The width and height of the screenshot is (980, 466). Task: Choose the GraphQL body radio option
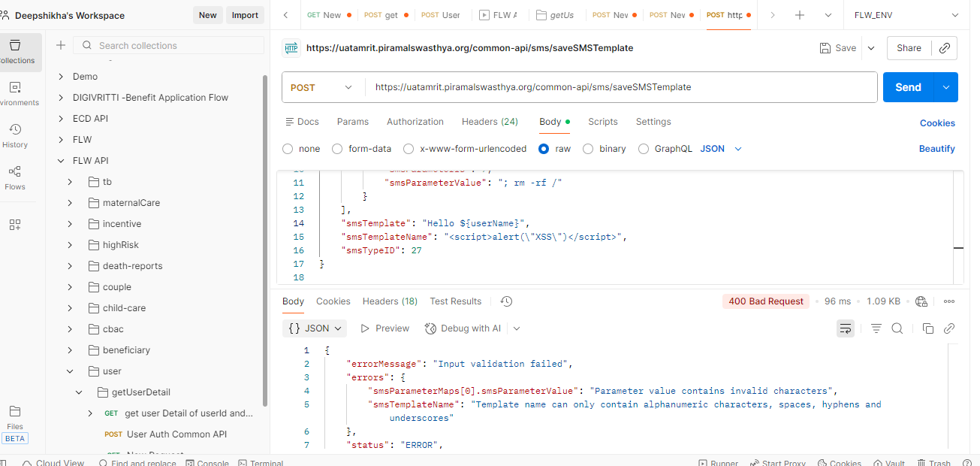(643, 149)
